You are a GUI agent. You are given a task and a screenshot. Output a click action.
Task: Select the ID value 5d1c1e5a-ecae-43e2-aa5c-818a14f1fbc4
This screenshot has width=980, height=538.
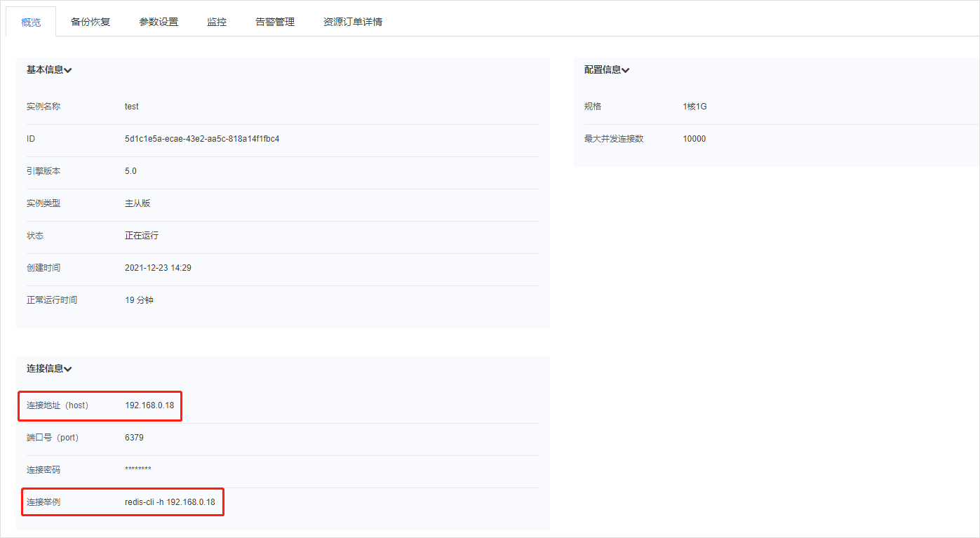[202, 139]
